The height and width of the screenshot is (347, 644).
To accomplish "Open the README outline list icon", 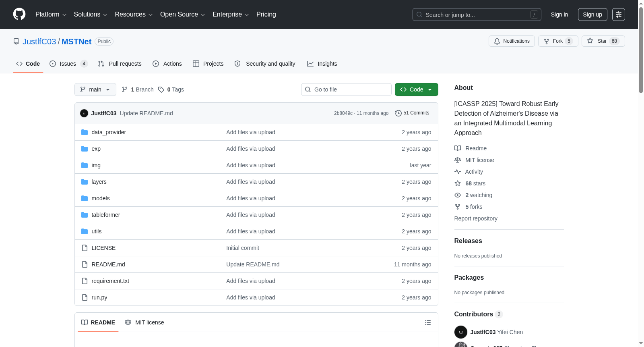I will [428, 322].
